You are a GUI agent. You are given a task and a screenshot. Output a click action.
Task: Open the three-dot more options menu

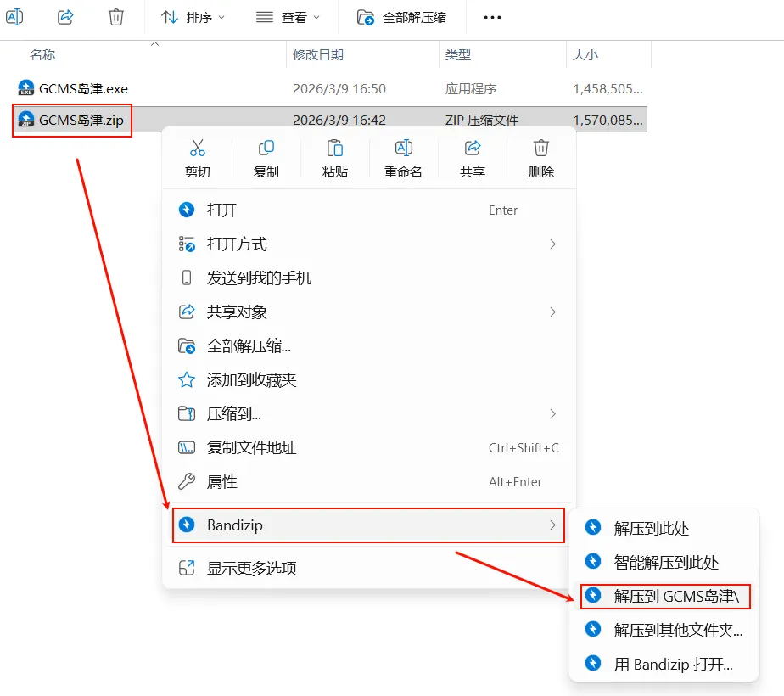pos(492,18)
